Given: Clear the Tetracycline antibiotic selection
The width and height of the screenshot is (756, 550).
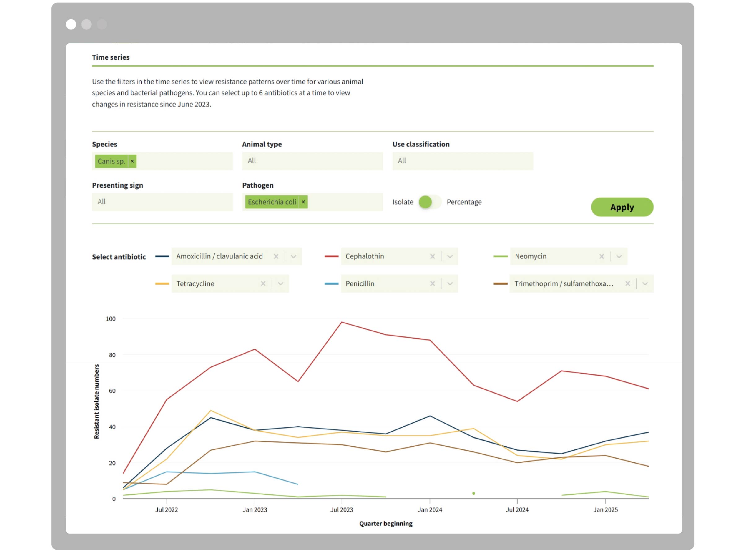Looking at the screenshot, I should [x=263, y=284].
